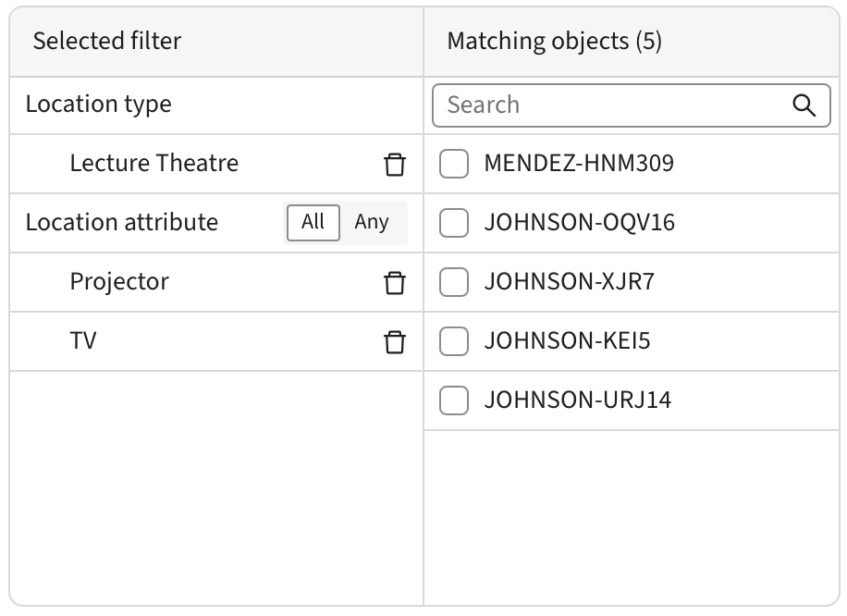Enable the JOHNSON-KEI5 checkbox
This screenshot has width=847, height=616.
(x=454, y=342)
